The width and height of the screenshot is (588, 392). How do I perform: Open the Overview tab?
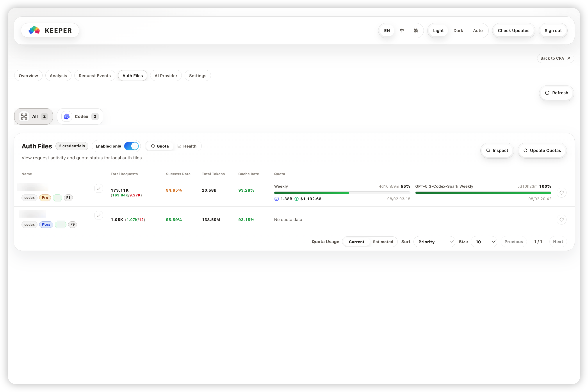pos(28,75)
